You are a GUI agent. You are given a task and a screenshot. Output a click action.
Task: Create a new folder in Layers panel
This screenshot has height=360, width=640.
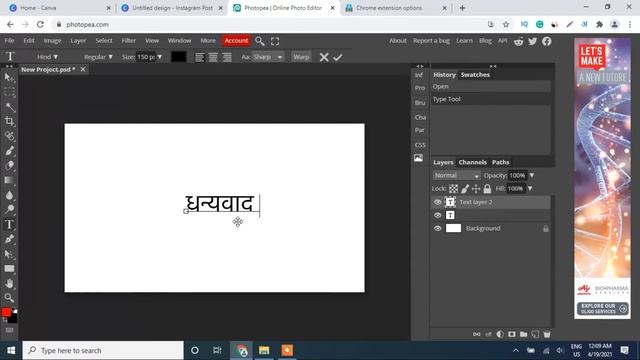(523, 334)
